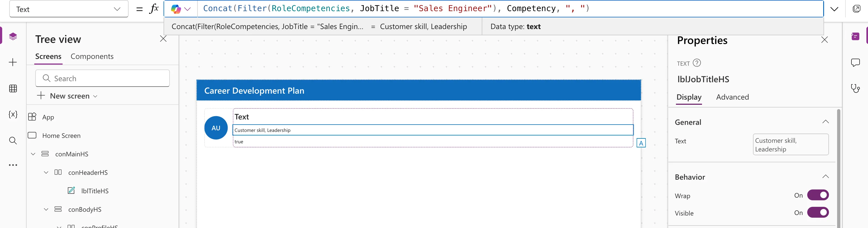The image size is (868, 228).
Task: Click the Copilot icon in formula bar
Action: pos(175,9)
